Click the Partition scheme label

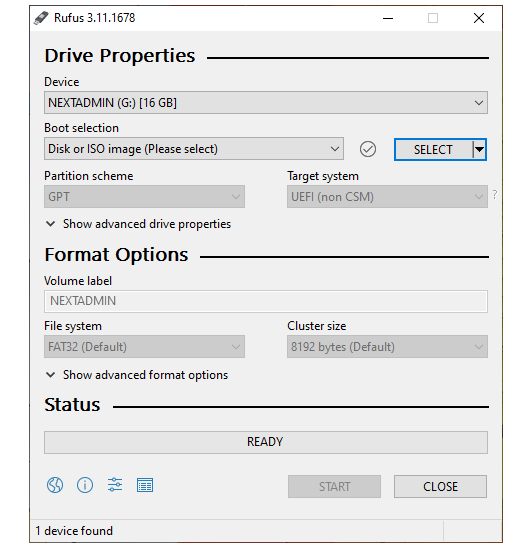(89, 176)
